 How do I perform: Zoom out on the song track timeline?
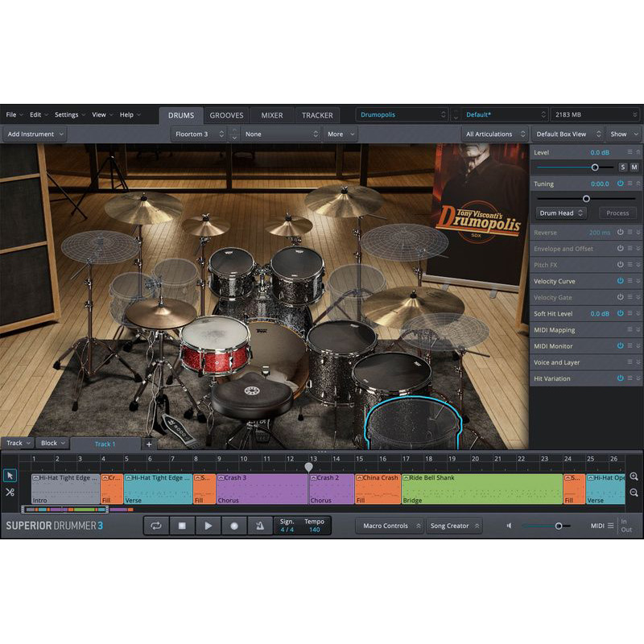point(634,493)
